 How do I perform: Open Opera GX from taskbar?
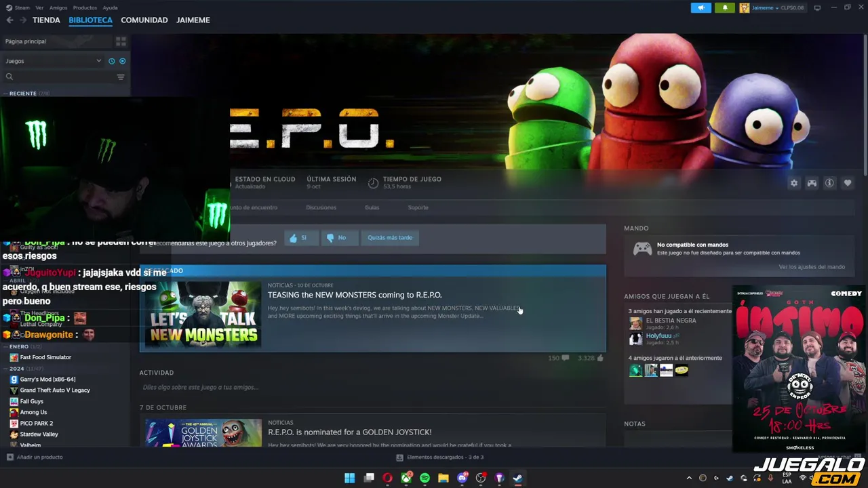click(x=387, y=478)
